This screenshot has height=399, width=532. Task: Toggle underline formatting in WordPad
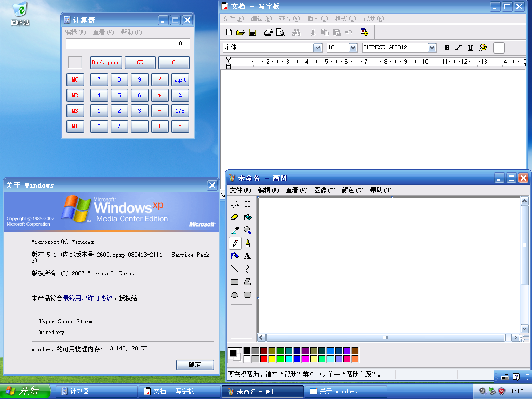(470, 48)
